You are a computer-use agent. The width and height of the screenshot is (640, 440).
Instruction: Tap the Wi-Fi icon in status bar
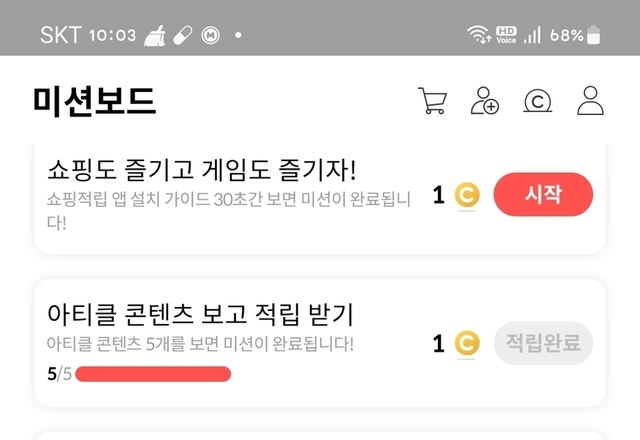(479, 35)
